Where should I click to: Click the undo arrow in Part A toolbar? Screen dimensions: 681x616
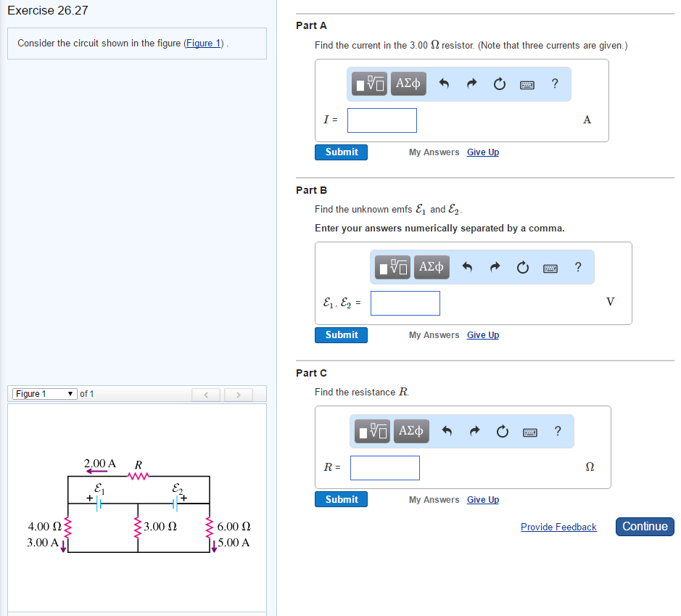click(444, 83)
